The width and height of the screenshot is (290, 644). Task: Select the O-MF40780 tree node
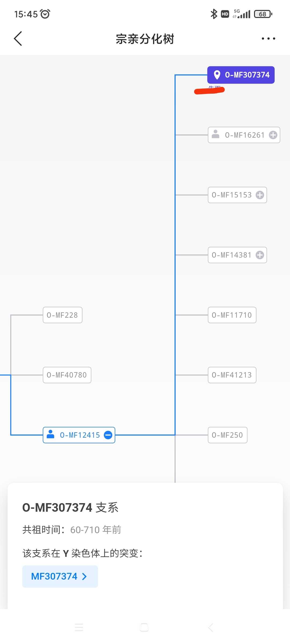point(67,375)
